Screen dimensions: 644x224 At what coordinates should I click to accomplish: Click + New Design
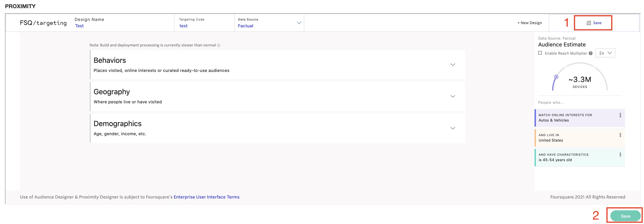click(x=530, y=23)
